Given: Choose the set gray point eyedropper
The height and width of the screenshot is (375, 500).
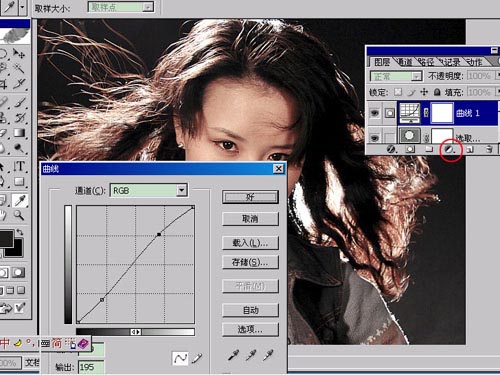Looking at the screenshot, I should coord(251,355).
